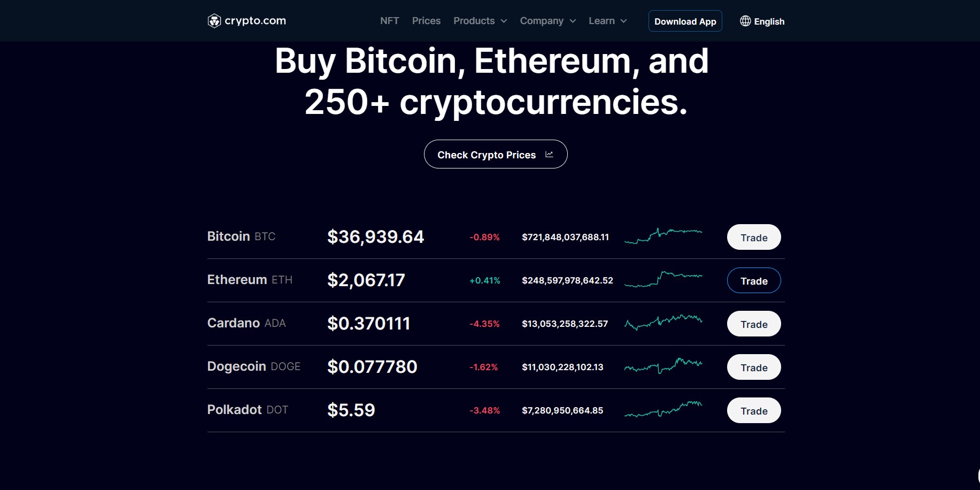This screenshot has height=490, width=980.
Task: Expand the Company dropdown menu
Action: [x=548, y=21]
